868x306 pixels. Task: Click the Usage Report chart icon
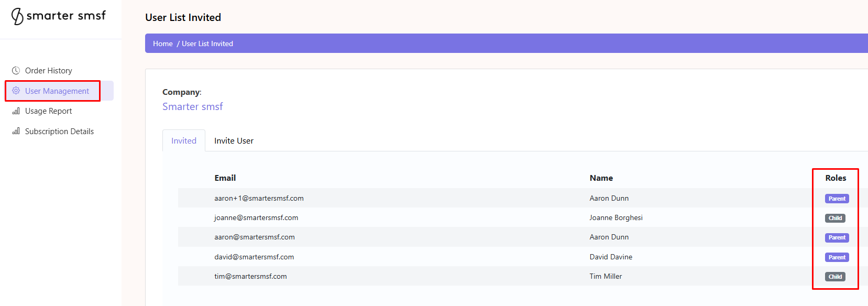pyautogui.click(x=16, y=111)
